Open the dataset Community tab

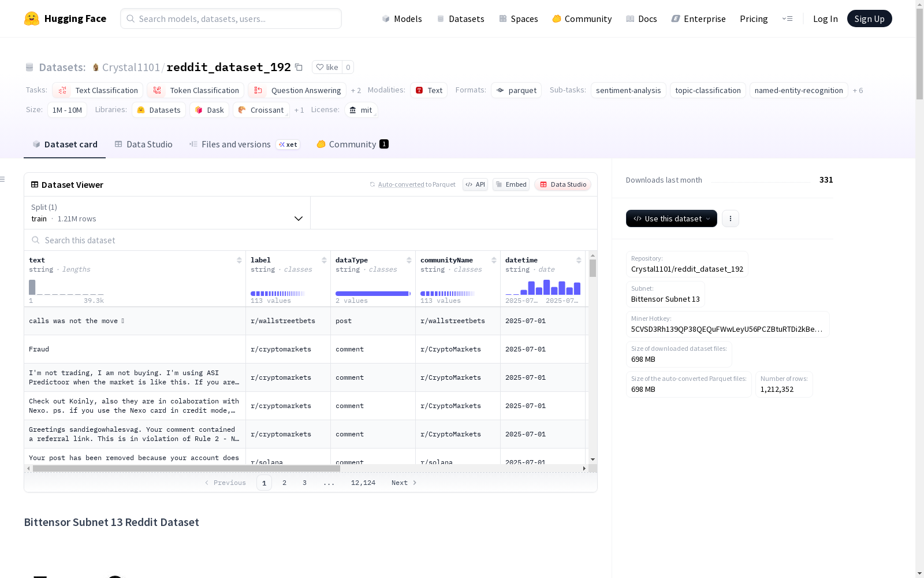pyautogui.click(x=352, y=144)
